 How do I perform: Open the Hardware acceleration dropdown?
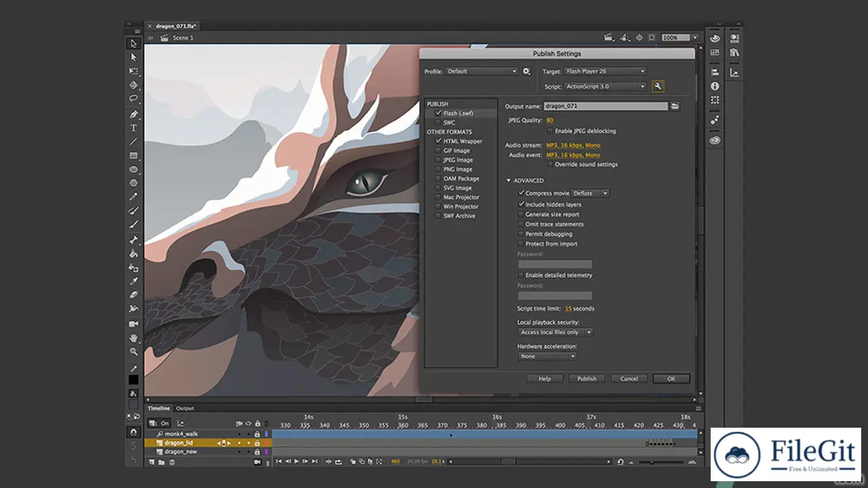point(548,356)
